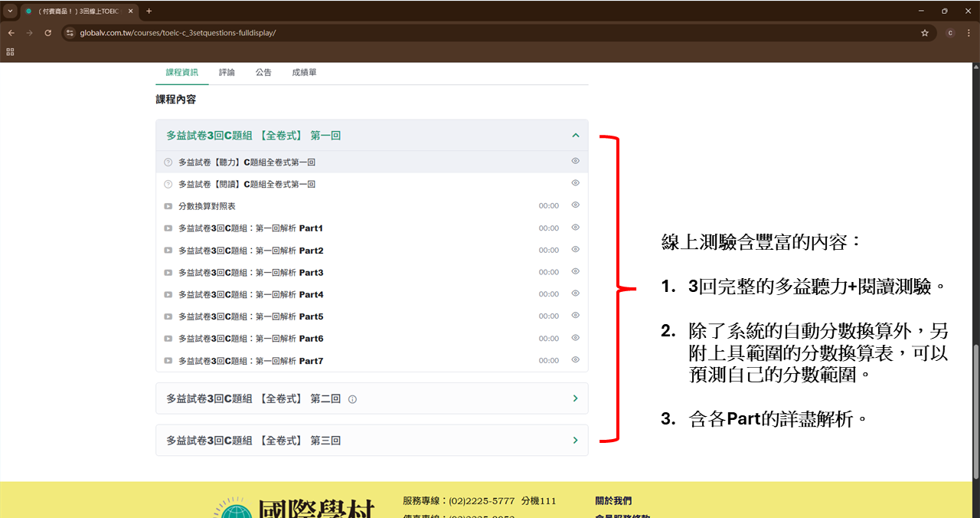
Task: Reload the page using the refresh icon
Action: tap(48, 33)
